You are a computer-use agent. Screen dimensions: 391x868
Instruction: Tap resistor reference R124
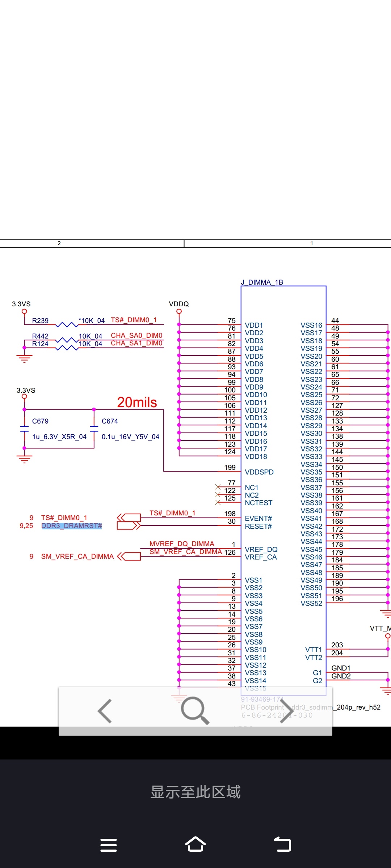coord(40,344)
